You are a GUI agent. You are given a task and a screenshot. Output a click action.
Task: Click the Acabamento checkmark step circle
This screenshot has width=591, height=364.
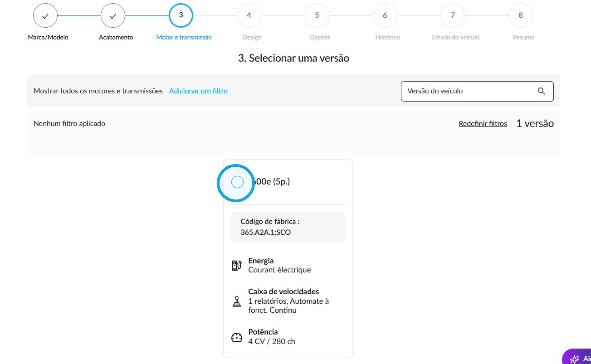pyautogui.click(x=113, y=16)
